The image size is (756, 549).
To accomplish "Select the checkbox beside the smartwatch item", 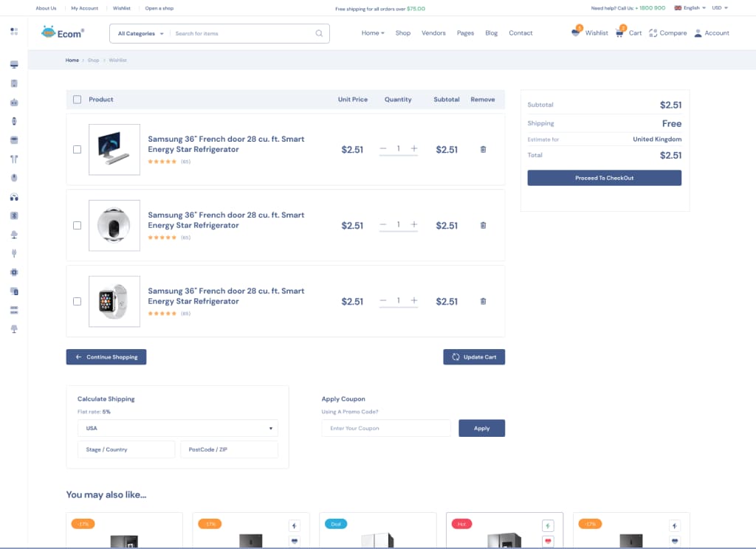I will pyautogui.click(x=77, y=301).
